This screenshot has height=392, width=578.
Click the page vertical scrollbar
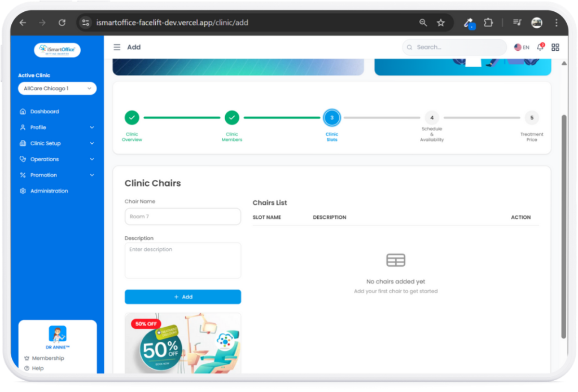[563, 226]
